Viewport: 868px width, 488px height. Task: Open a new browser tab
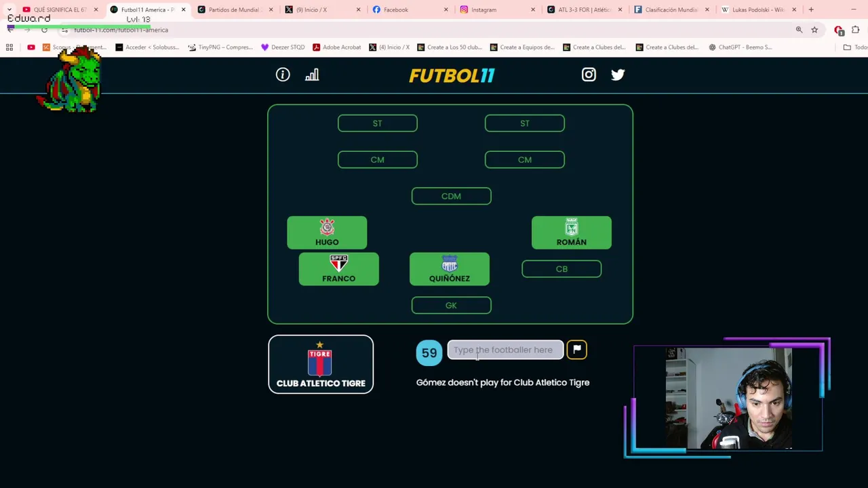pyautogui.click(x=811, y=9)
